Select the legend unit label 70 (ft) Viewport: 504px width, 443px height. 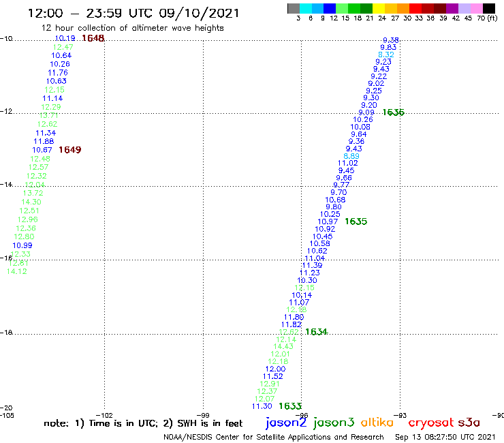pyautogui.click(x=487, y=18)
